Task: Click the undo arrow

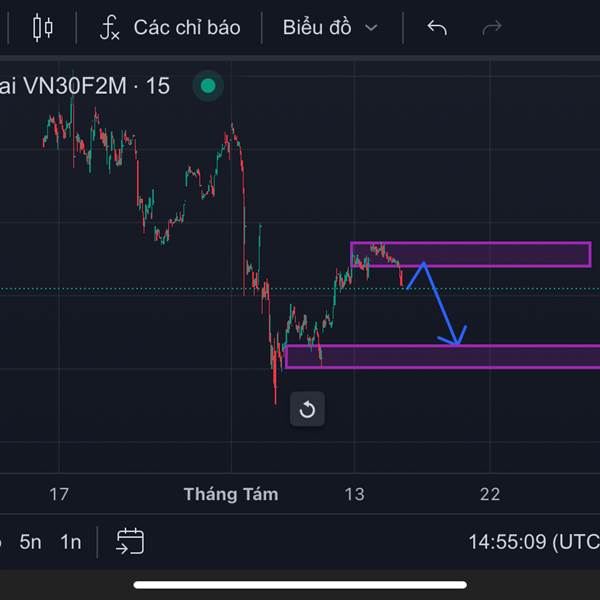Action: tap(437, 28)
